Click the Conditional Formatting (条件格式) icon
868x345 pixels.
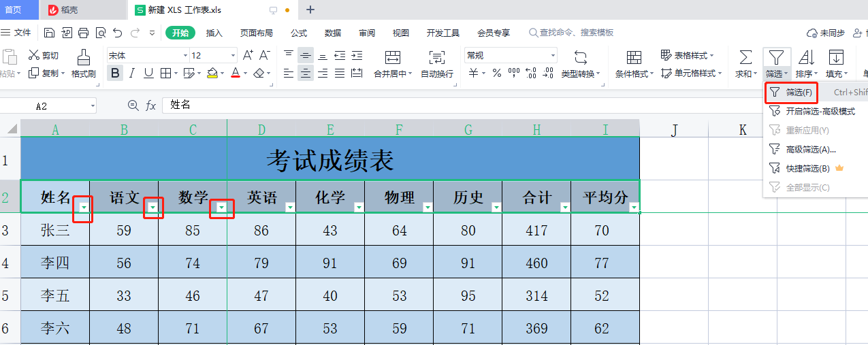point(634,57)
